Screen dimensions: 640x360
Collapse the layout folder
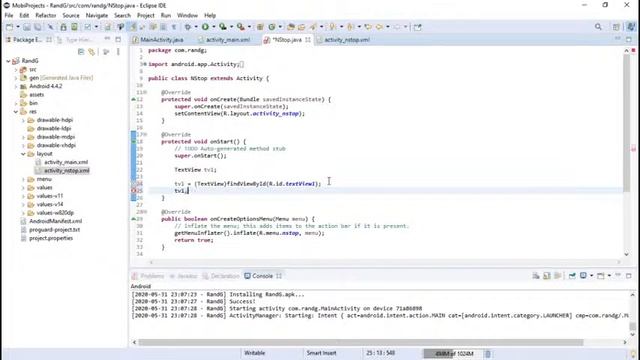(x=23, y=154)
